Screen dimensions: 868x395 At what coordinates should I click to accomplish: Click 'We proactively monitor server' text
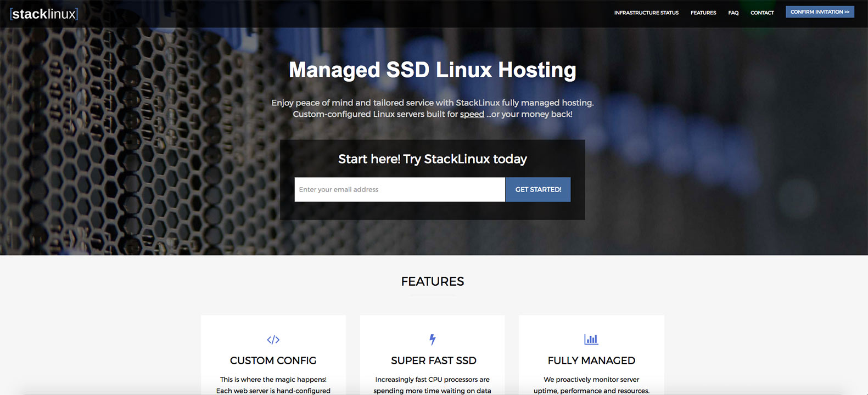click(591, 379)
